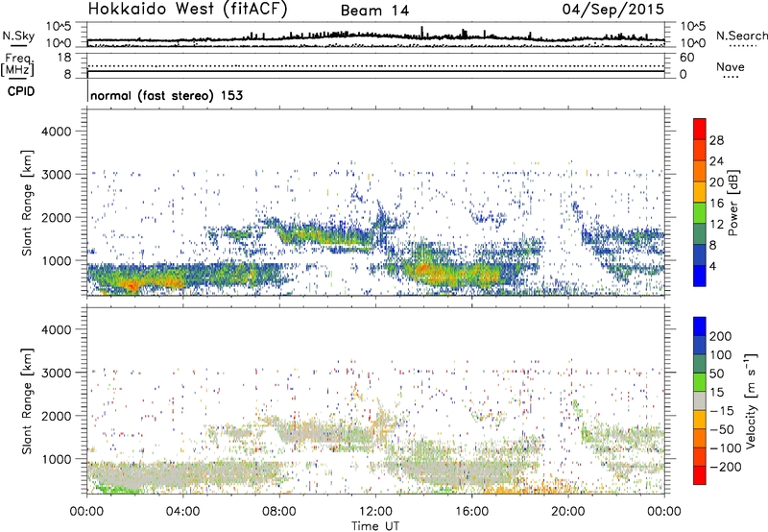
Task: Click the red top of Power colorbar
Action: [700, 129]
